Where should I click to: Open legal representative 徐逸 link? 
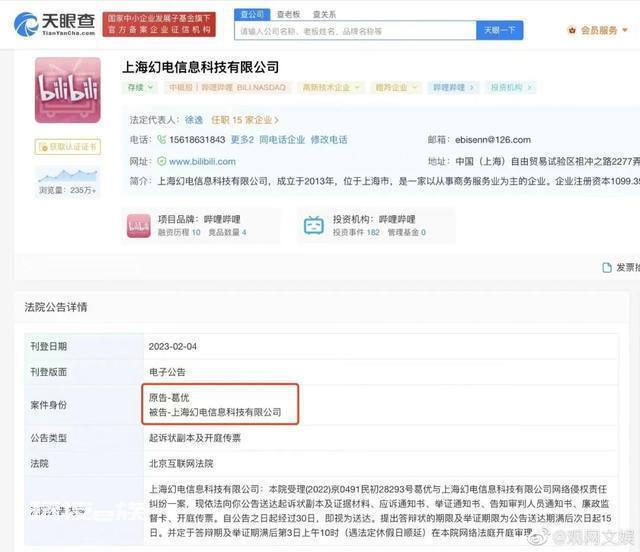click(194, 120)
